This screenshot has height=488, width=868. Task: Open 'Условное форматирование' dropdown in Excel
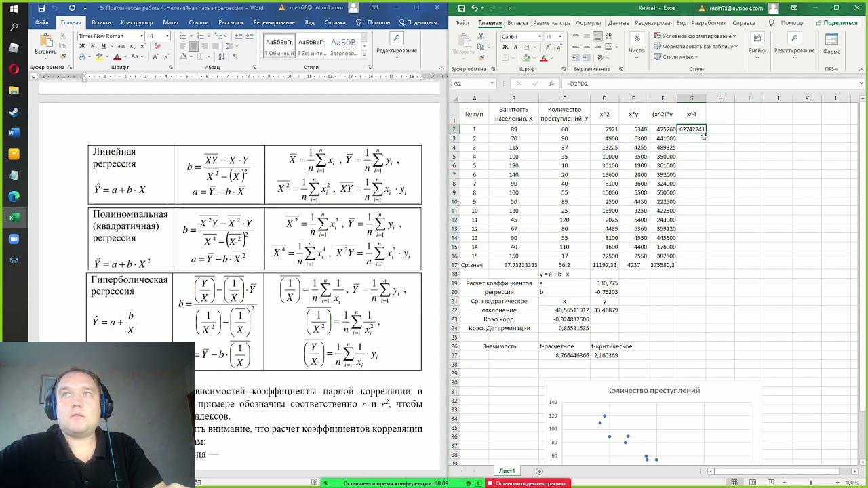[696, 36]
